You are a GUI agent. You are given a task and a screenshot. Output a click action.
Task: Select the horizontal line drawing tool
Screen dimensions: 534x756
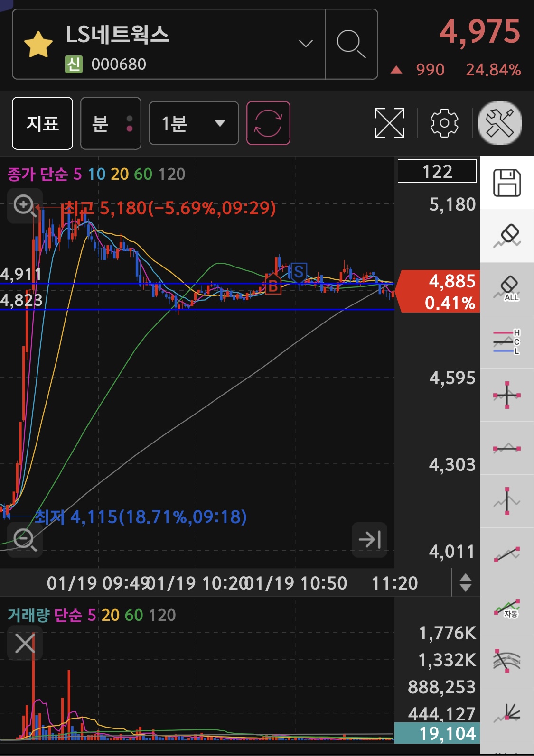pyautogui.click(x=507, y=448)
